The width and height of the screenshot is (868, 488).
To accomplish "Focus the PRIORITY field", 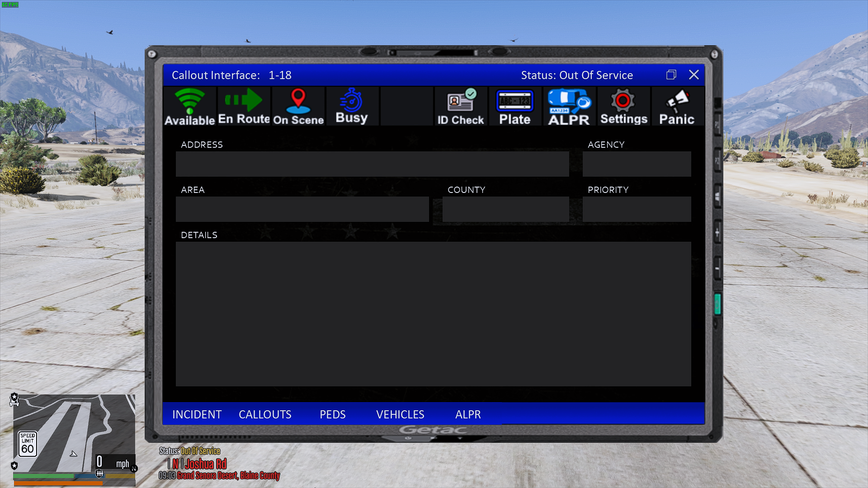I will pos(637,209).
